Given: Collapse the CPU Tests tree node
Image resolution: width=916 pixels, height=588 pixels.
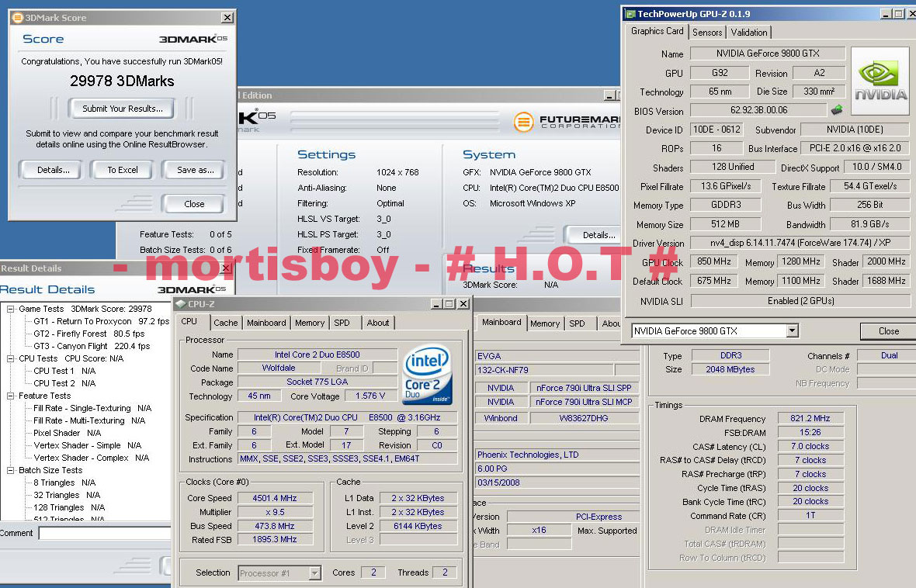Looking at the screenshot, I should point(11,358).
